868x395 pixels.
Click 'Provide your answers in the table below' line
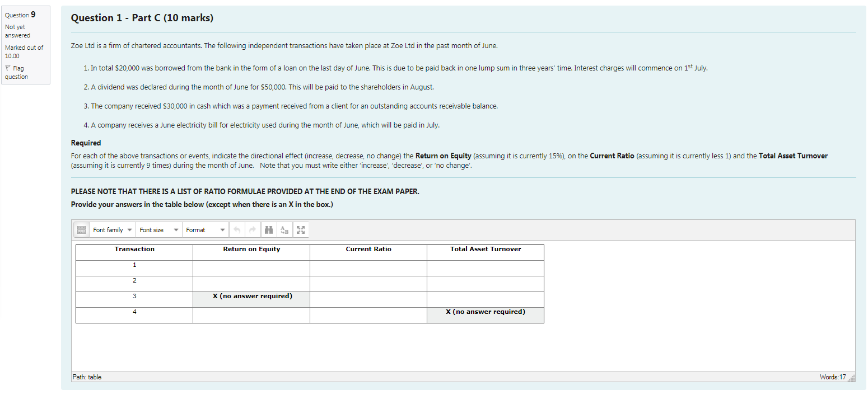[x=202, y=205]
